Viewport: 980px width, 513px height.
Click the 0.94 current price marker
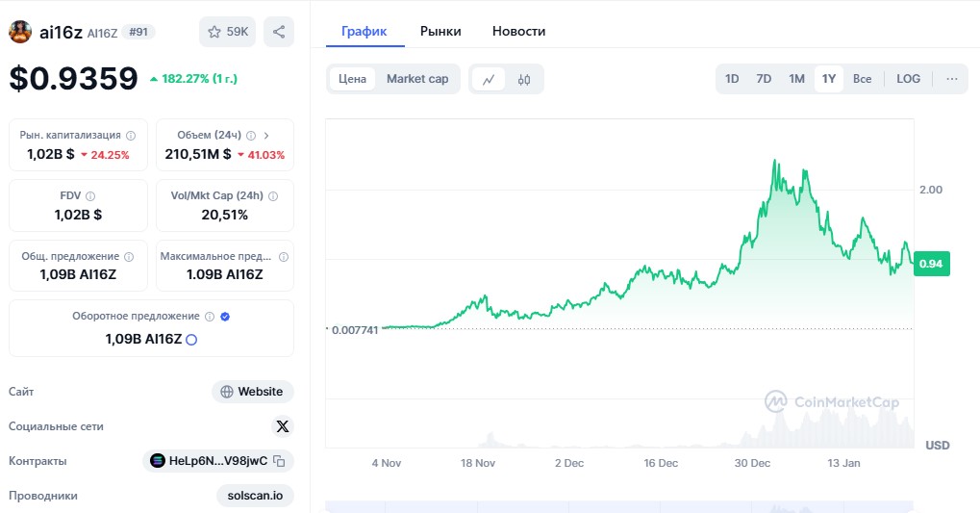(x=930, y=263)
